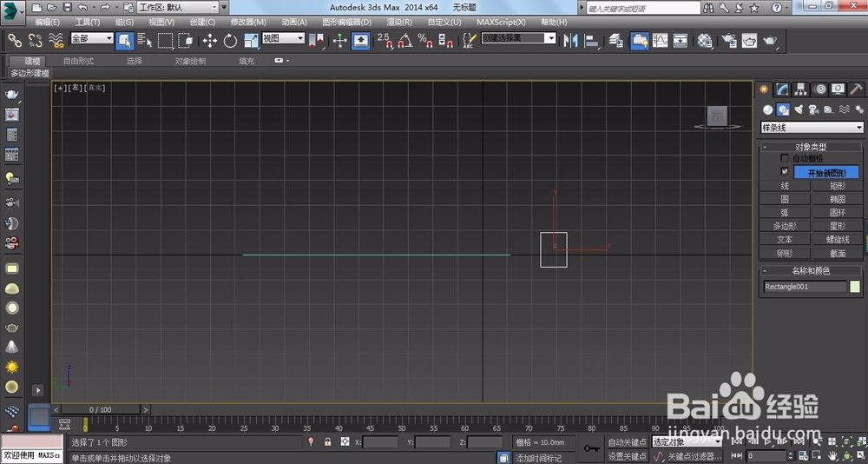Select the Geometry category sphere icon
Viewport: 868px width, 464px height.
coord(767,109)
